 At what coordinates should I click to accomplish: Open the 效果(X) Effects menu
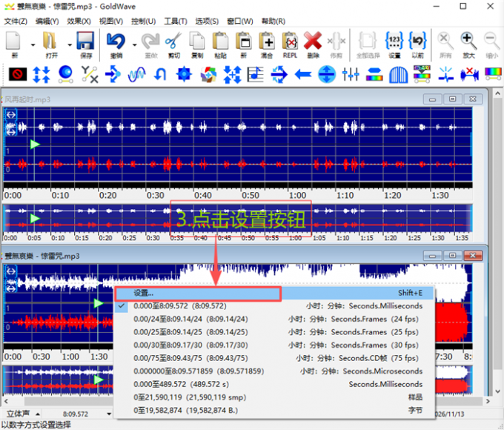click(x=79, y=21)
